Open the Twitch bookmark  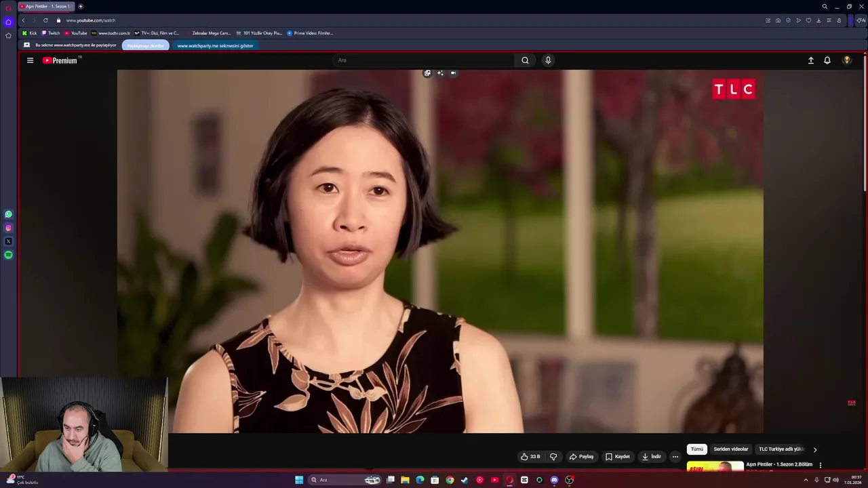(51, 33)
